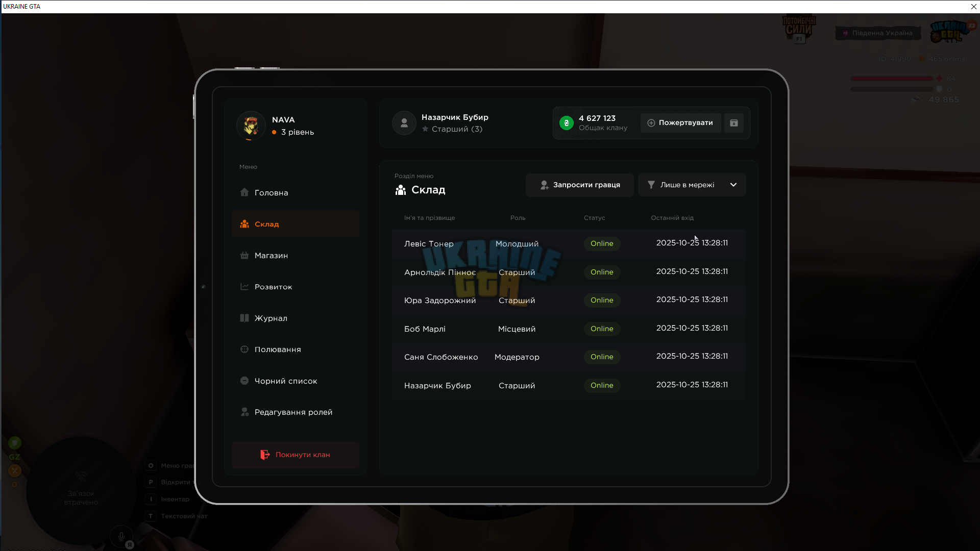980x551 pixels.
Task: Go to the Розвиток section
Action: coord(295,287)
